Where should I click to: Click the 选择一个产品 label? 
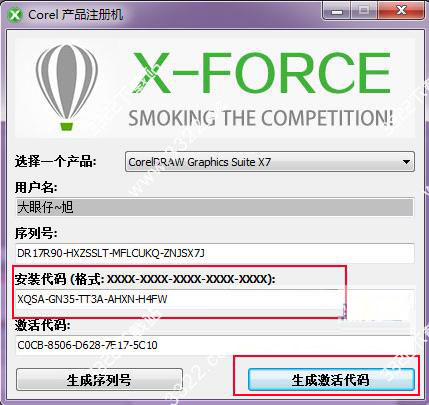point(55,162)
